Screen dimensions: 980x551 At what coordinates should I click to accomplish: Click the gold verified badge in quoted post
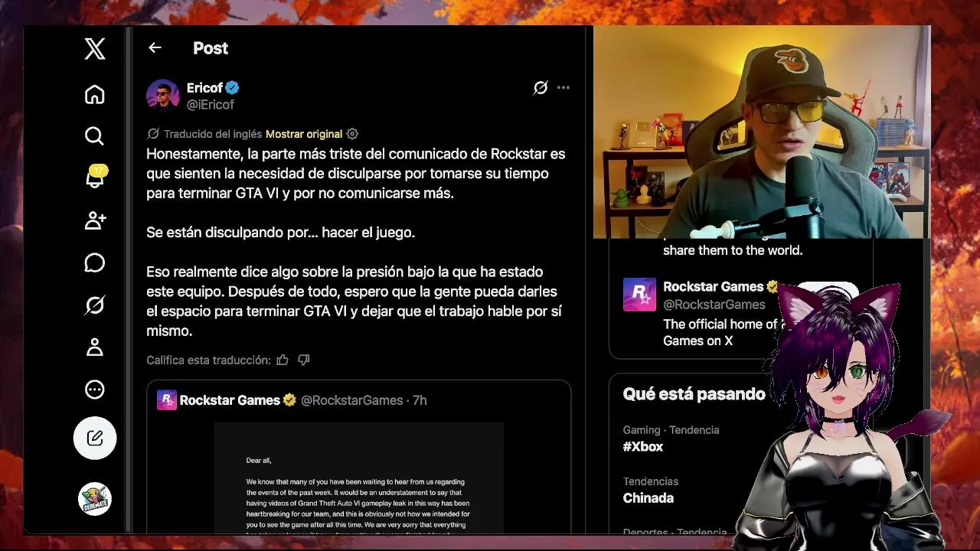(x=289, y=400)
